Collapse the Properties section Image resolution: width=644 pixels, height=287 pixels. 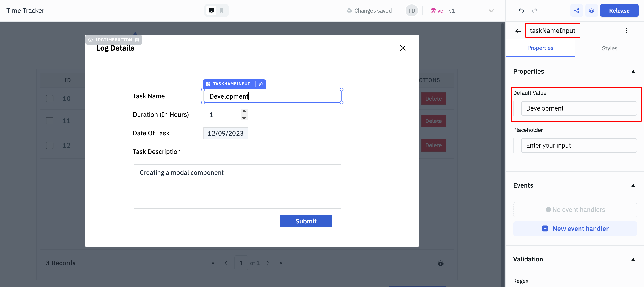(x=633, y=72)
